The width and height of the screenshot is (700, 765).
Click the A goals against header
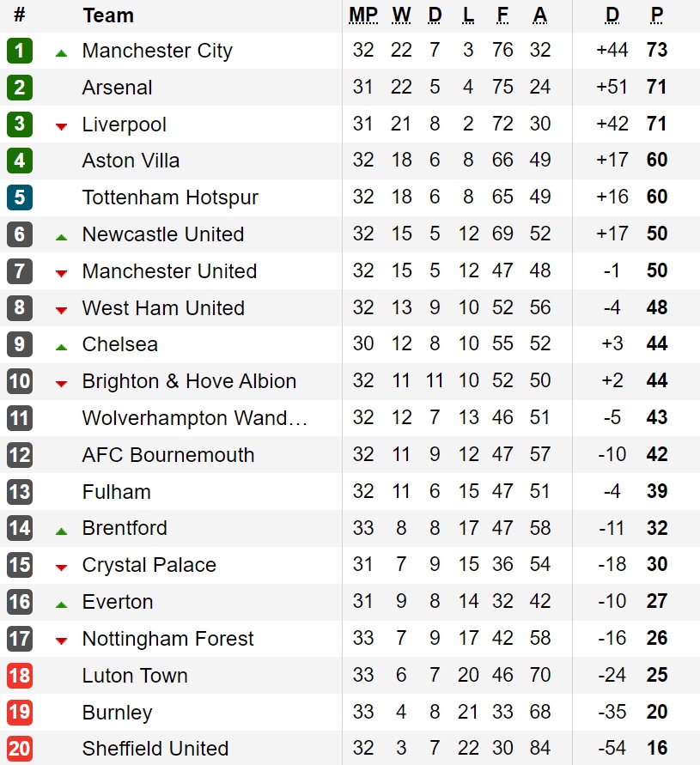(540, 15)
